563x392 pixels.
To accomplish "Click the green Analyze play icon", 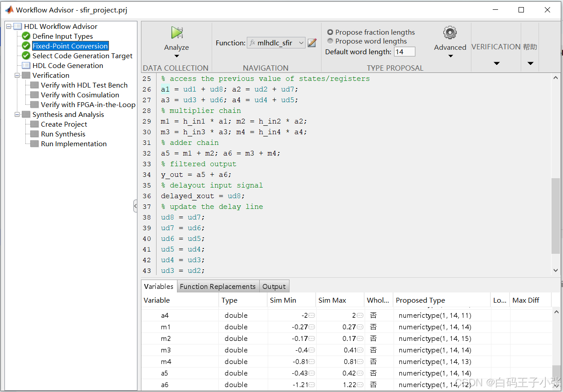I will 177,33.
